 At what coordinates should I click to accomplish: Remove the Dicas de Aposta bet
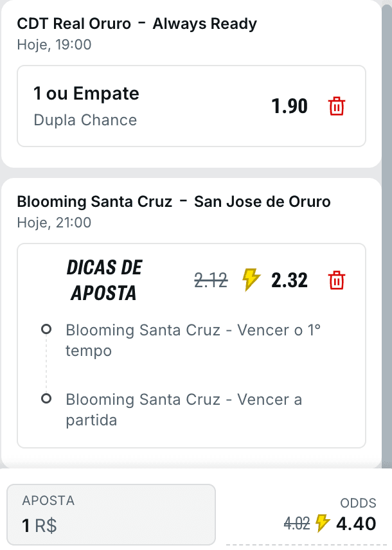pos(337,280)
